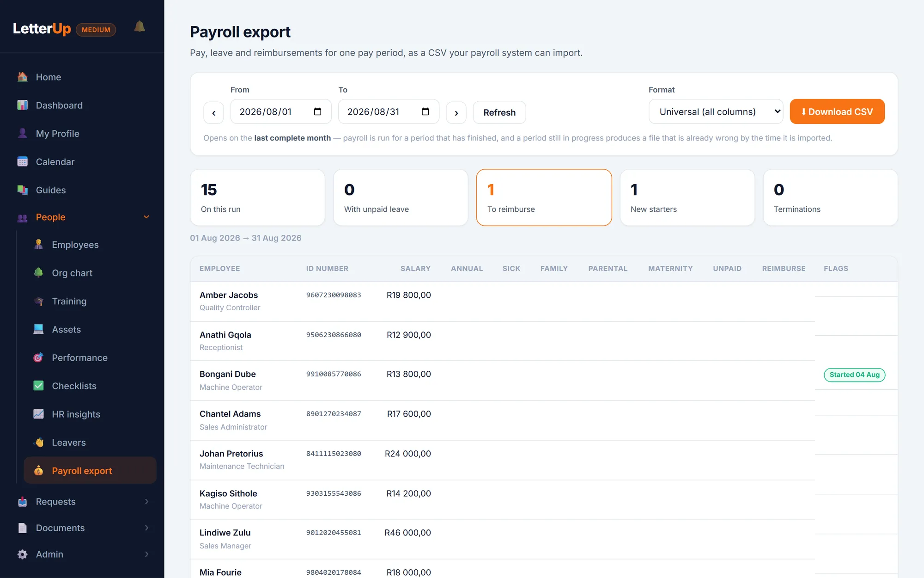Click the MATERNITY column header

point(670,268)
